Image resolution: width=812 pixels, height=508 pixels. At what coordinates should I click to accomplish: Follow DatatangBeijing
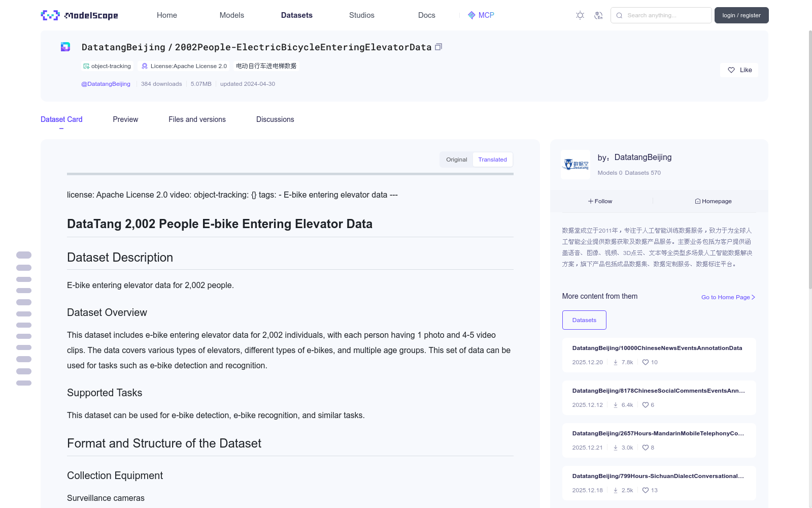(600, 201)
